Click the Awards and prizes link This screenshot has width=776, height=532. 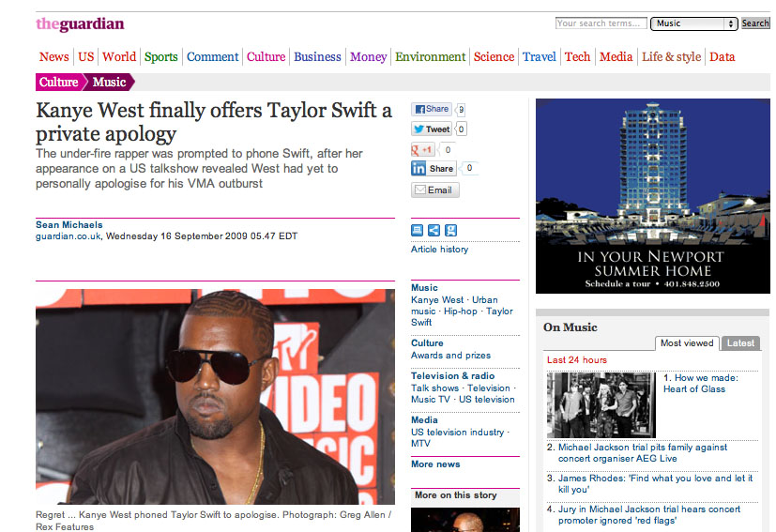coord(450,356)
